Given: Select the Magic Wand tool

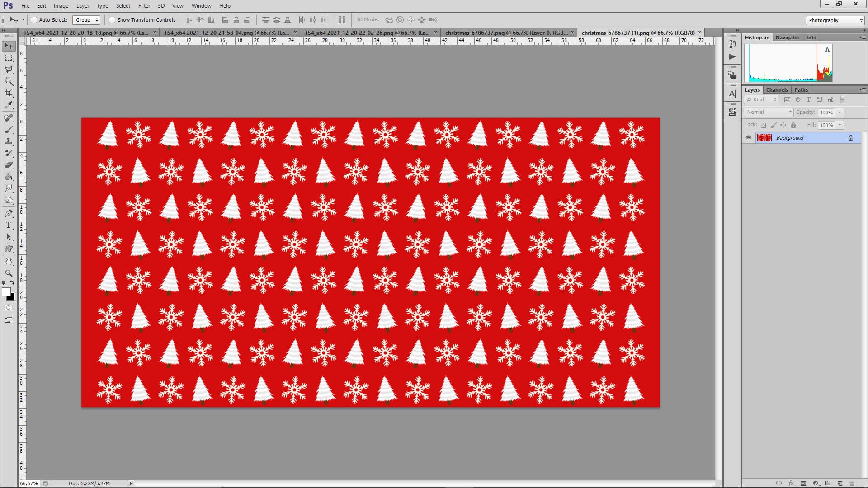Looking at the screenshot, I should pos(9,81).
